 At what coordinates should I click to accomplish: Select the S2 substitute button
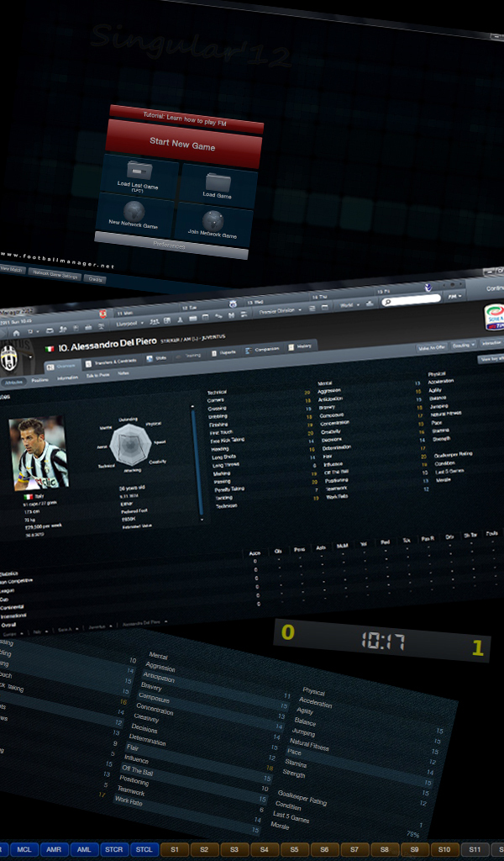click(x=204, y=849)
